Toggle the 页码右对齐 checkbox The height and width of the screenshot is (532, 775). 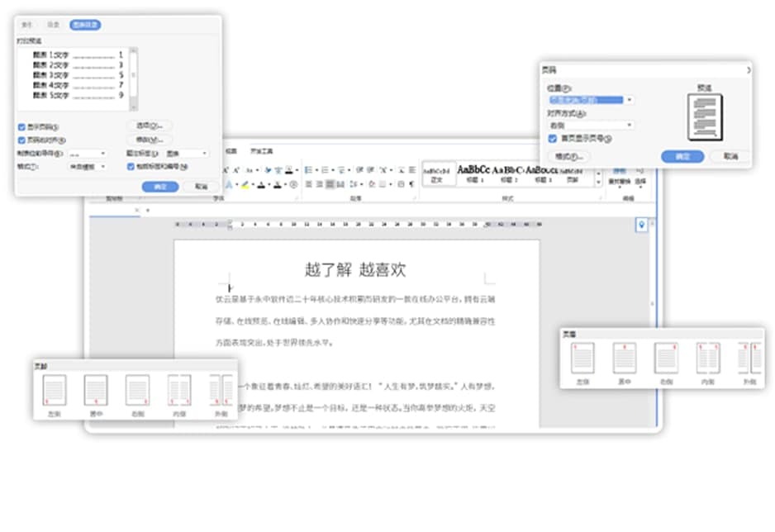[21, 140]
